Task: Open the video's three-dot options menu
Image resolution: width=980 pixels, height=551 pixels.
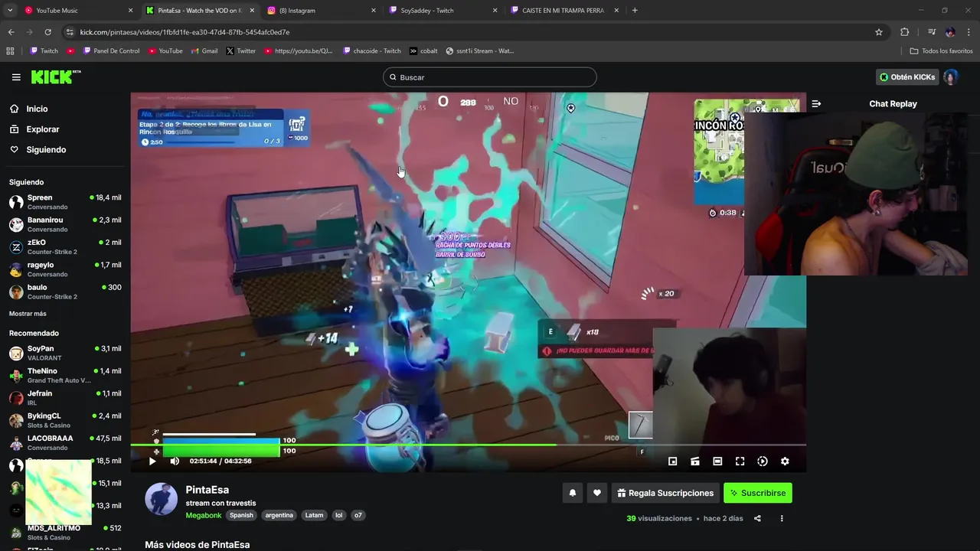Action: click(x=782, y=519)
